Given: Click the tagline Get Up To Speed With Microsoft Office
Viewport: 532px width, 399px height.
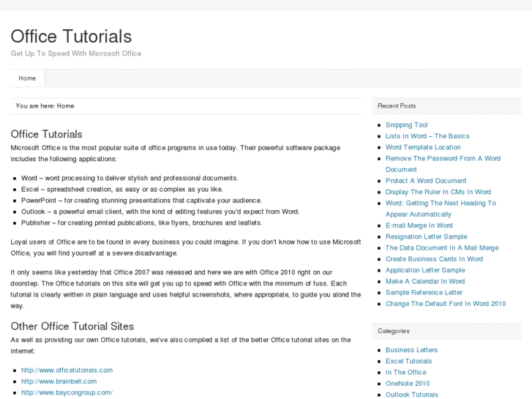Looking at the screenshot, I should coord(76,53).
